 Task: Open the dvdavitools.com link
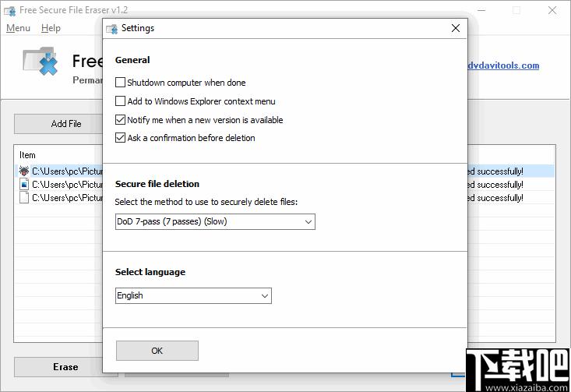point(503,65)
